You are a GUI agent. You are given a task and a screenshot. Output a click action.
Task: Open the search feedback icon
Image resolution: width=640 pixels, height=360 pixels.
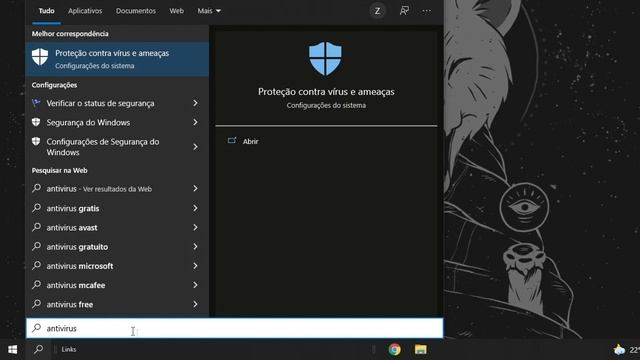coord(404,11)
